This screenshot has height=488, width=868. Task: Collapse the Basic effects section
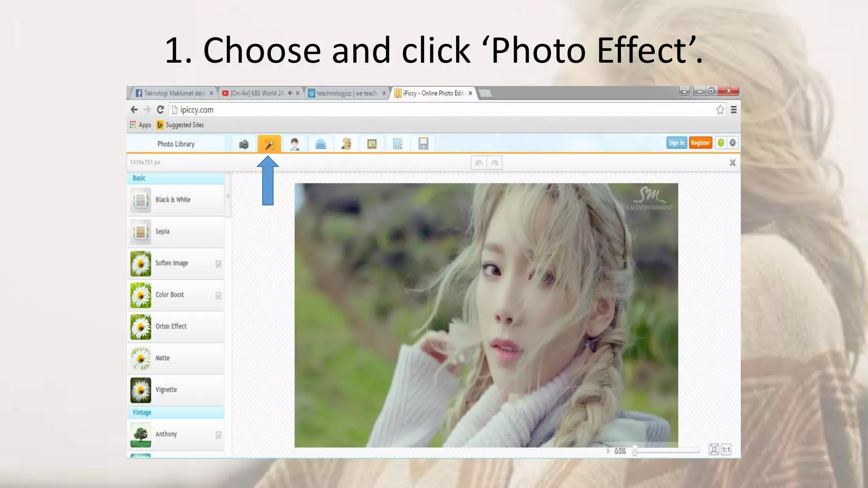(175, 178)
